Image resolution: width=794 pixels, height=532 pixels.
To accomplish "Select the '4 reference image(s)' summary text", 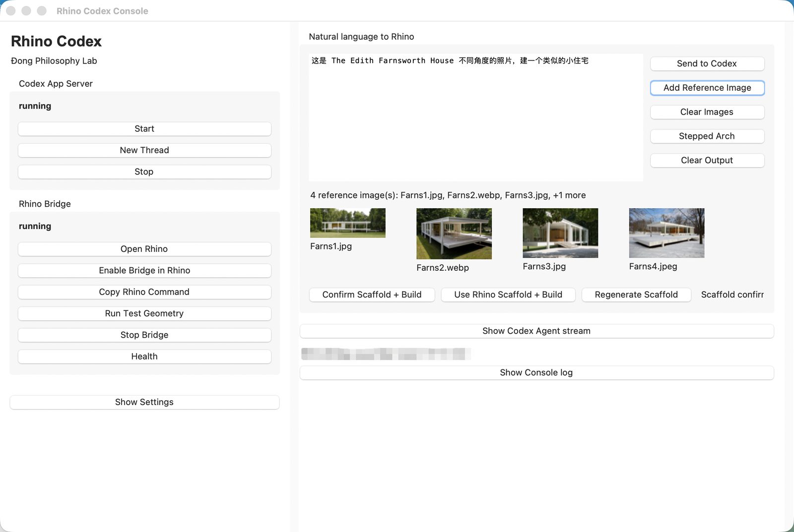I will (448, 195).
